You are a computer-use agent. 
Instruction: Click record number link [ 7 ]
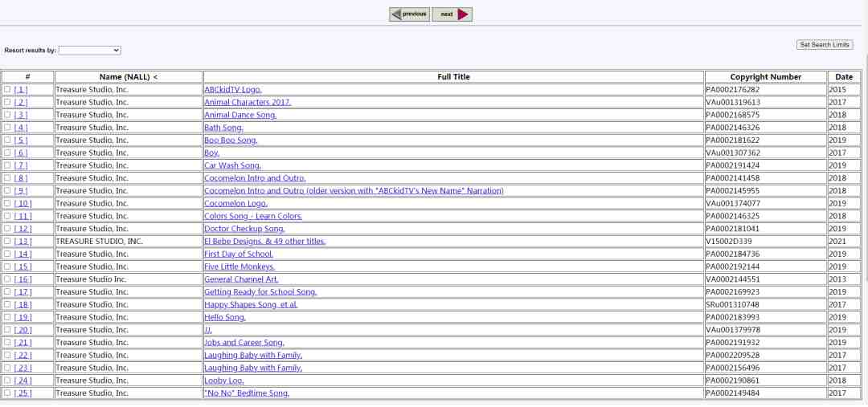[21, 165]
